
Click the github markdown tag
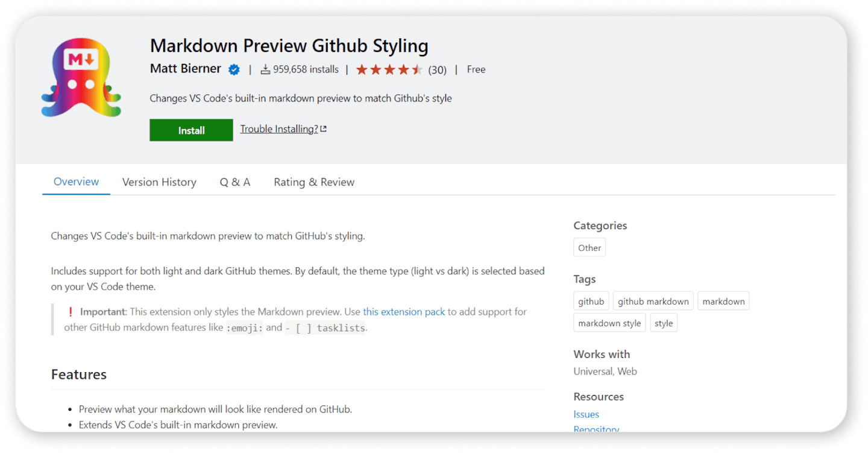[653, 302]
